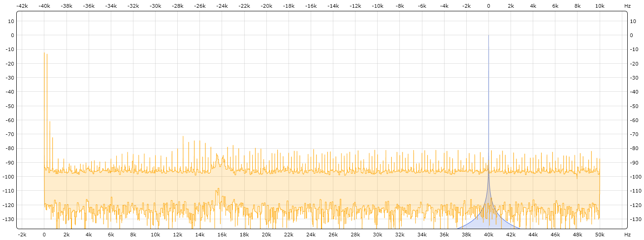Click -60 on the right dB axis

tap(635, 120)
